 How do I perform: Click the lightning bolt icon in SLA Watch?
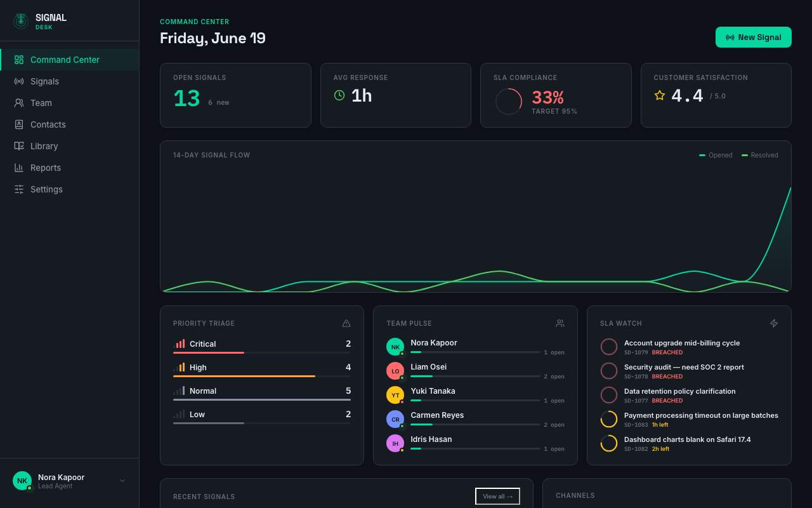pyautogui.click(x=774, y=323)
